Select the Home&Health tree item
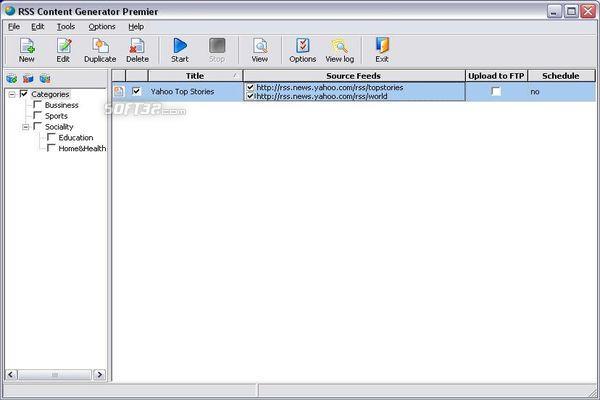Image resolution: width=600 pixels, height=400 pixels. point(82,148)
